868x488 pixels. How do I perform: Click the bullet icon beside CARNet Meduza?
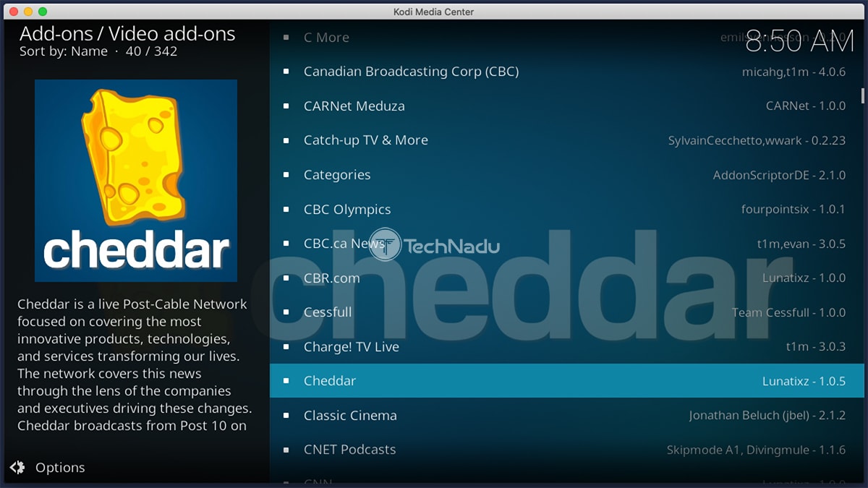click(286, 106)
